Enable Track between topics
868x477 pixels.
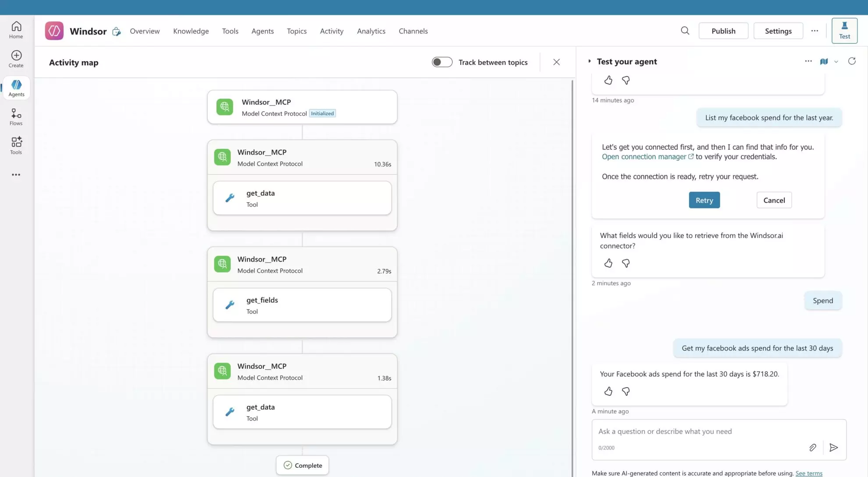(x=442, y=62)
